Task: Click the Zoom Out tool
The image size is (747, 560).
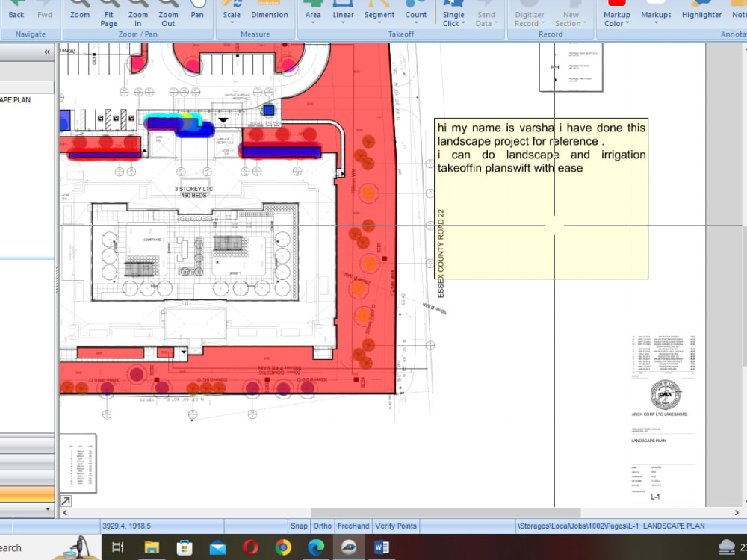Action: (168, 14)
